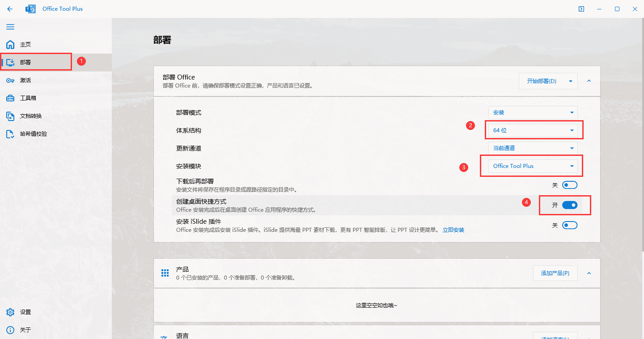Click the toolbox icon beside 工具箱
The width and height of the screenshot is (644, 339).
click(10, 98)
